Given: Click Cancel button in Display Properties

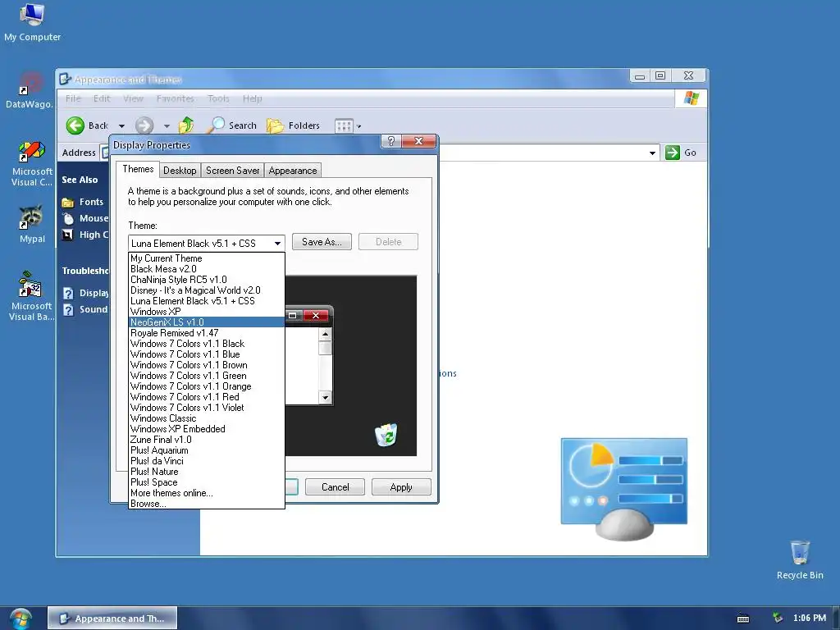Looking at the screenshot, I should [335, 487].
